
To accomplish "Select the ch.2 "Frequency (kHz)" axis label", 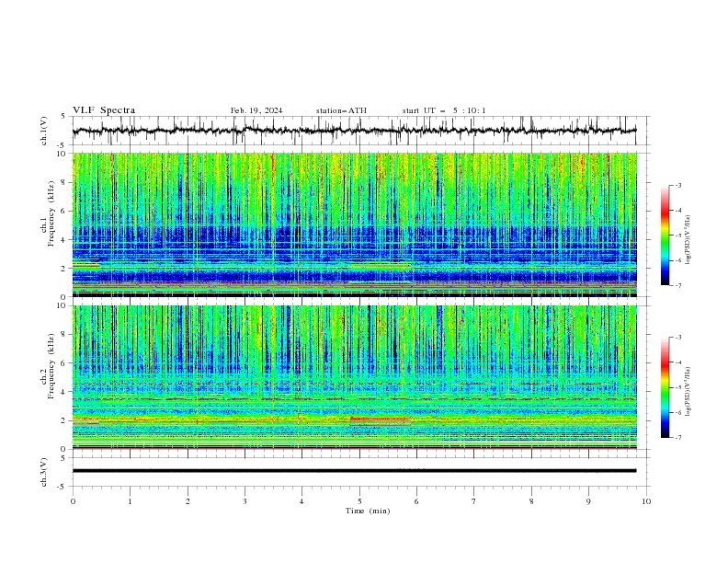I will (x=51, y=365).
